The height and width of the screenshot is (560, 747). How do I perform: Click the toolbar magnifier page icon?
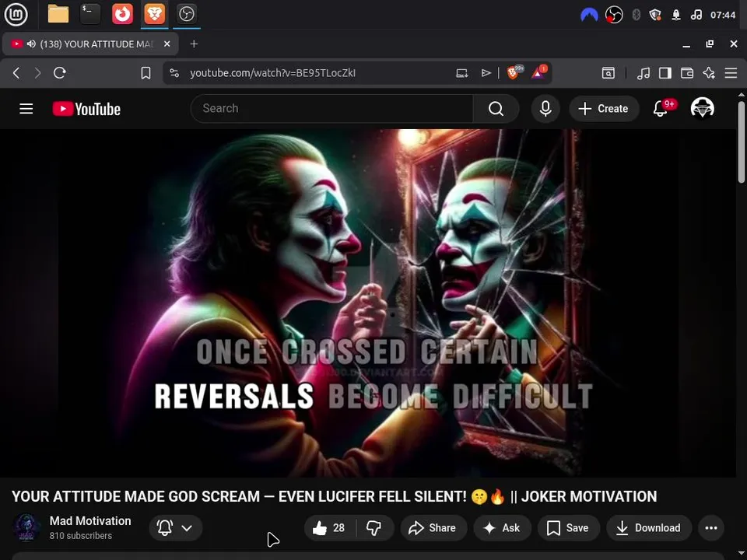[x=608, y=73]
